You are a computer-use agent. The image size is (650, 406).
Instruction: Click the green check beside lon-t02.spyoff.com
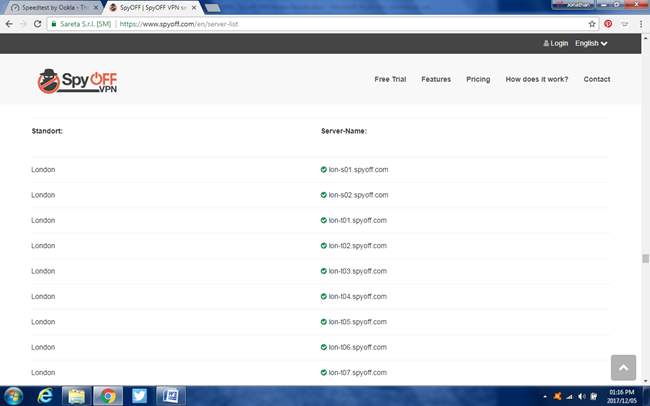(x=324, y=246)
